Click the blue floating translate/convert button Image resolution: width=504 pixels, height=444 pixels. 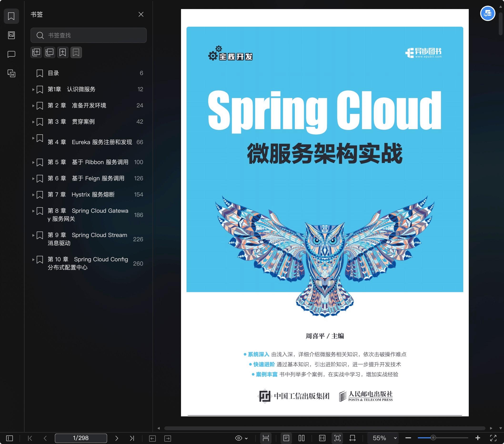[488, 13]
